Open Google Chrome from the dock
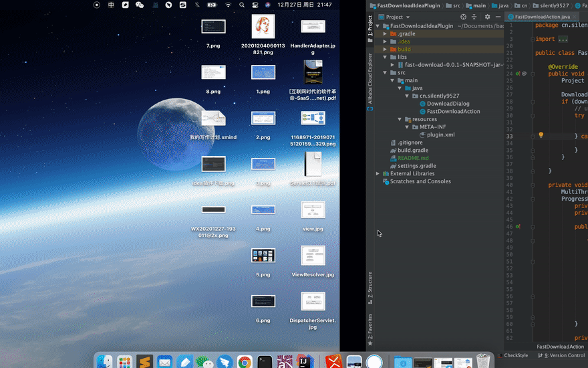The image size is (588, 368). (x=245, y=362)
